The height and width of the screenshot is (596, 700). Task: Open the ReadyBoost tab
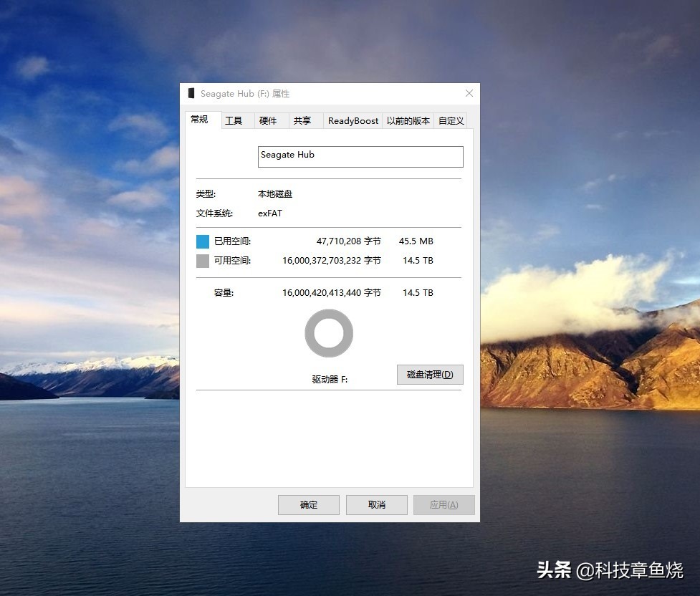353,120
